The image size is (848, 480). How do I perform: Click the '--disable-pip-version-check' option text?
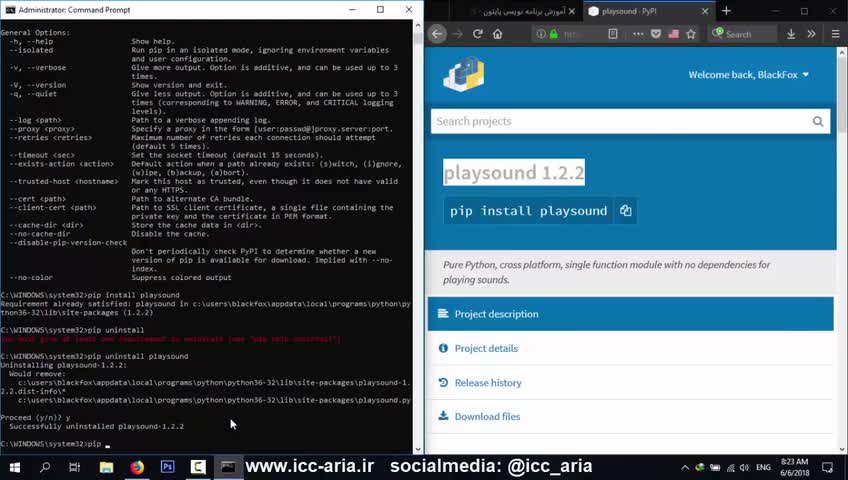(x=68, y=243)
